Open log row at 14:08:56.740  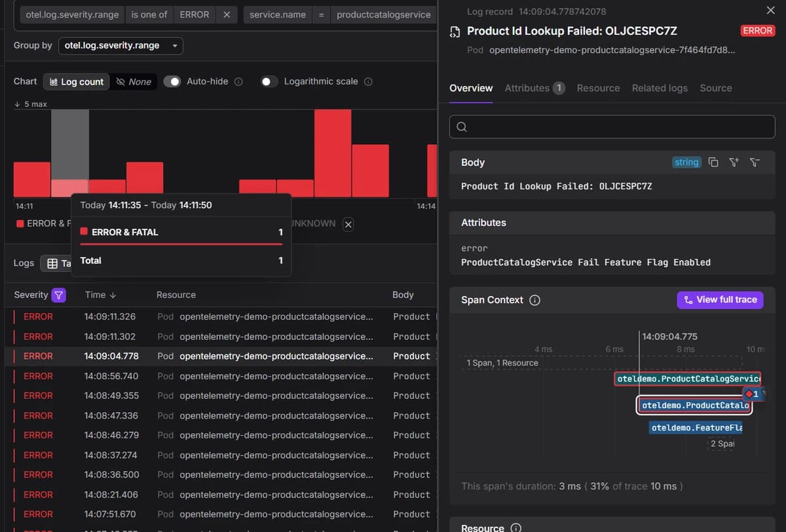(221, 376)
